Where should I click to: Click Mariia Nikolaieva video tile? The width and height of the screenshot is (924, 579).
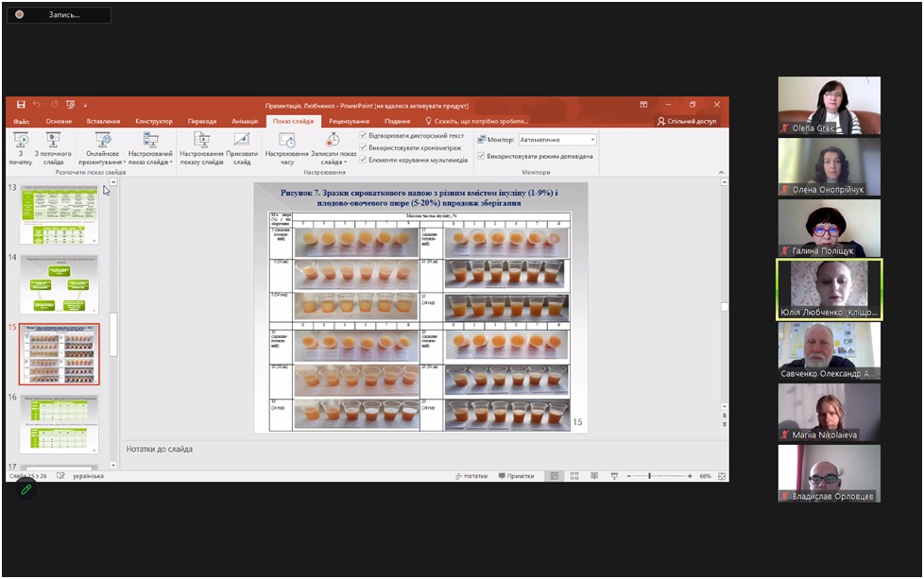pyautogui.click(x=830, y=413)
